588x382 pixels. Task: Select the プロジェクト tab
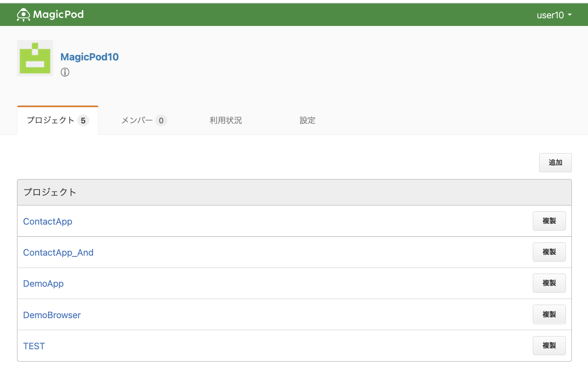(x=58, y=120)
